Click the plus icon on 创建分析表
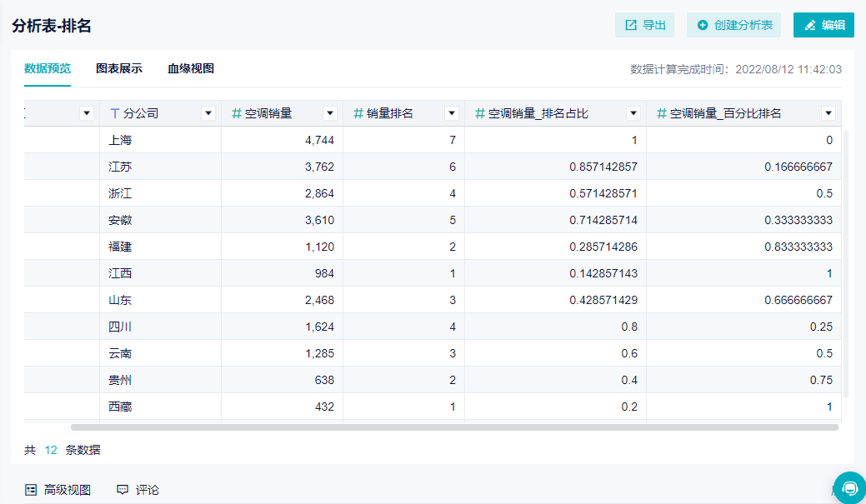 (703, 25)
